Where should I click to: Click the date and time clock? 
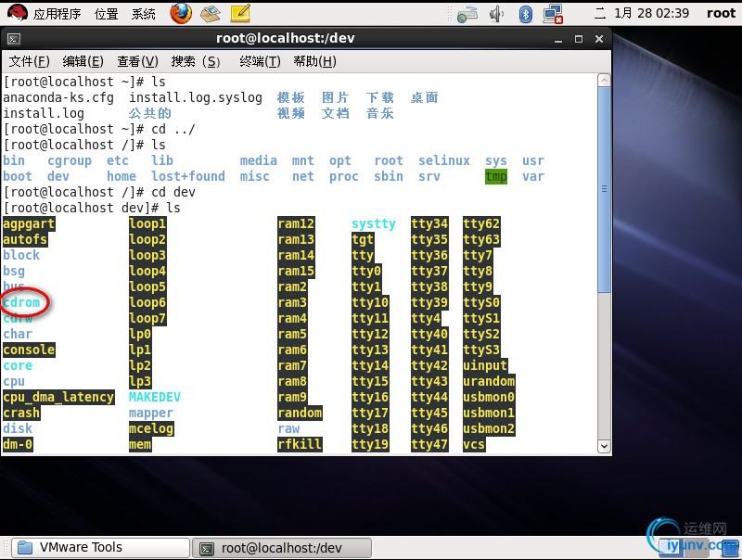click(651, 13)
